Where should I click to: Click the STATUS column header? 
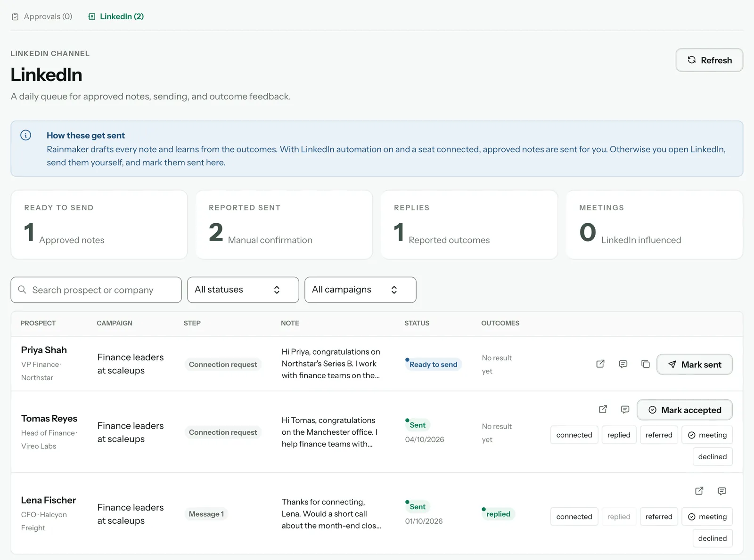click(x=417, y=323)
